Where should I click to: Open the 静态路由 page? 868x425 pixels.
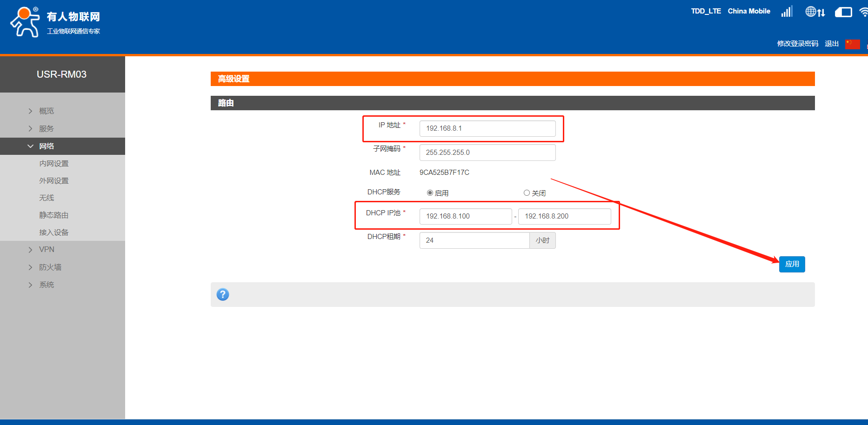point(54,215)
